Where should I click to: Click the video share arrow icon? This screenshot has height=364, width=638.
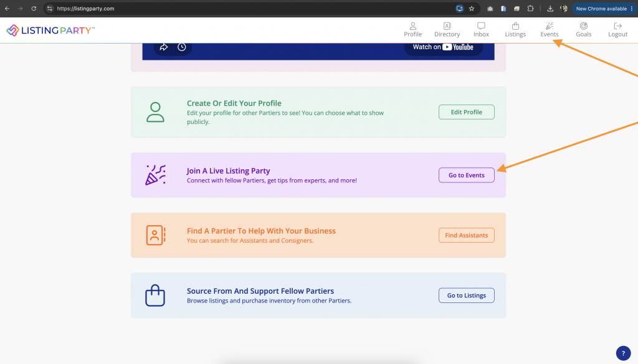(164, 47)
